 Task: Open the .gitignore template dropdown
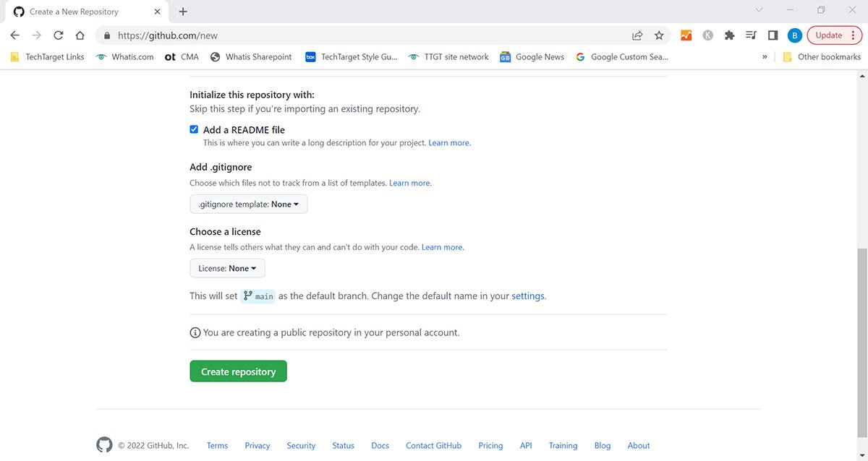249,204
